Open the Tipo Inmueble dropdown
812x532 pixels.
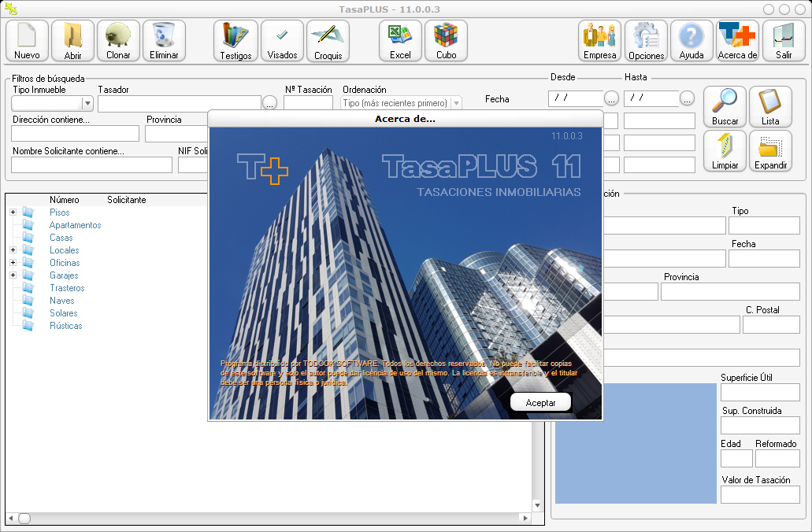pyautogui.click(x=87, y=103)
